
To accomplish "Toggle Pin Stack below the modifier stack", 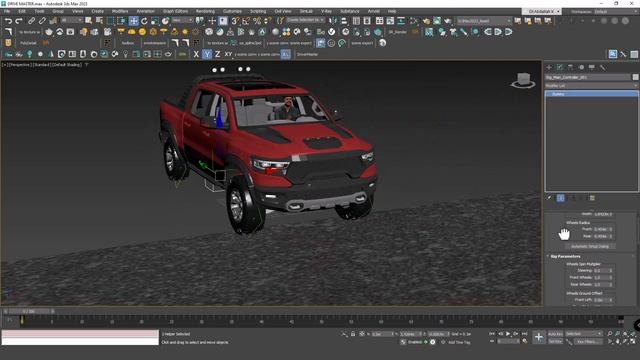I will 549,198.
